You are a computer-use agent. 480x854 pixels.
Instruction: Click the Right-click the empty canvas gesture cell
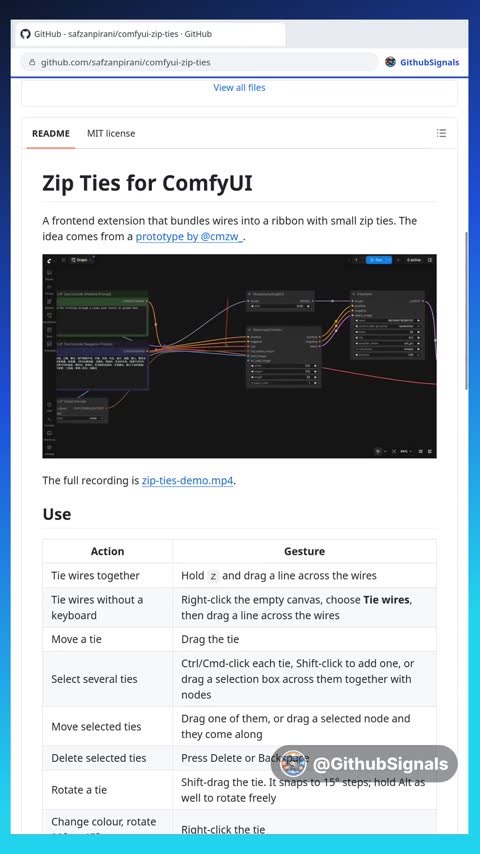click(x=304, y=608)
